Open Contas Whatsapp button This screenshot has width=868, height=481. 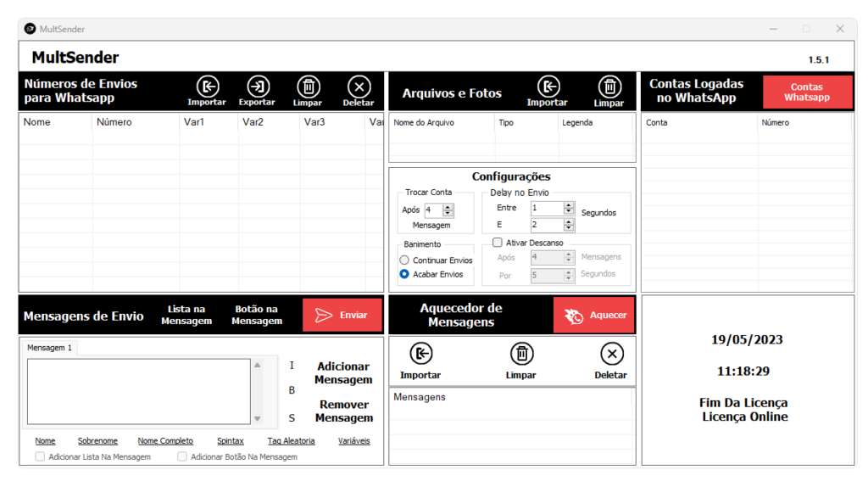point(807,92)
